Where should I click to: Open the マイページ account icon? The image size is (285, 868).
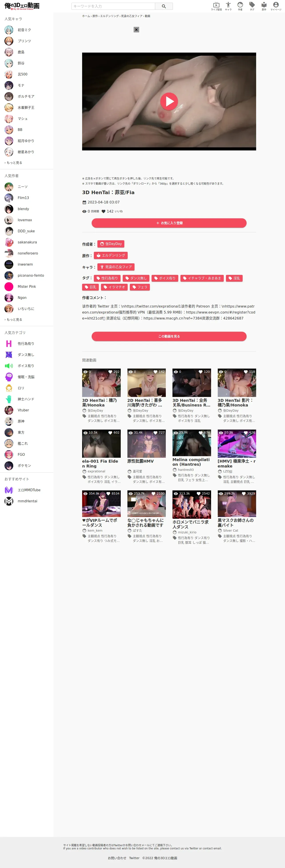coord(276,6)
